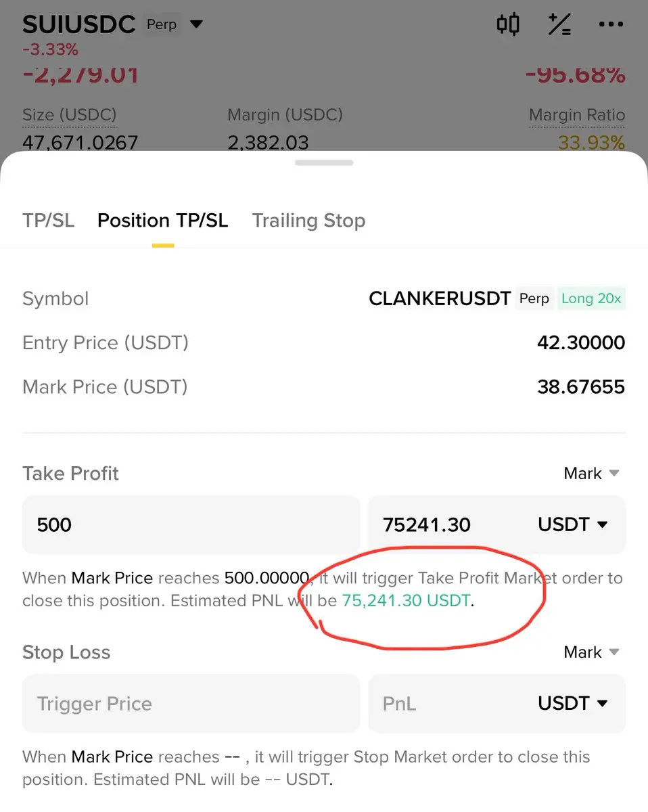Focus the Stop Loss Trigger Price field
The image size is (648, 812).
[191, 703]
